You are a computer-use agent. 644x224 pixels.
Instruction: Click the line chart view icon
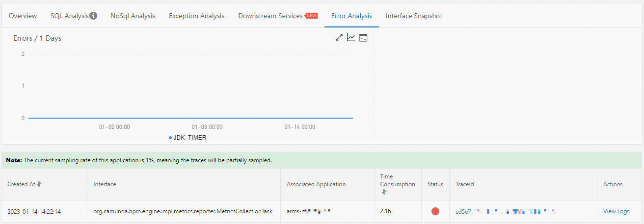[x=351, y=38]
